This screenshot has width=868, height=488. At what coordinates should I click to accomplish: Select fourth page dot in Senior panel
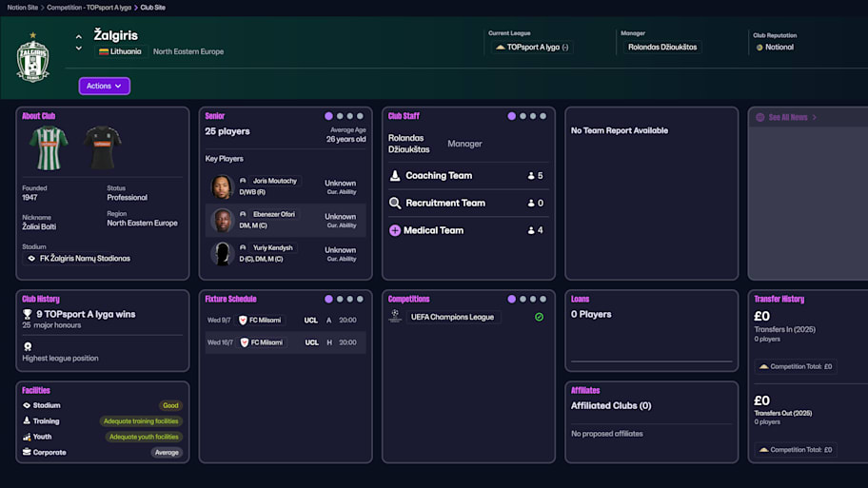(360, 116)
